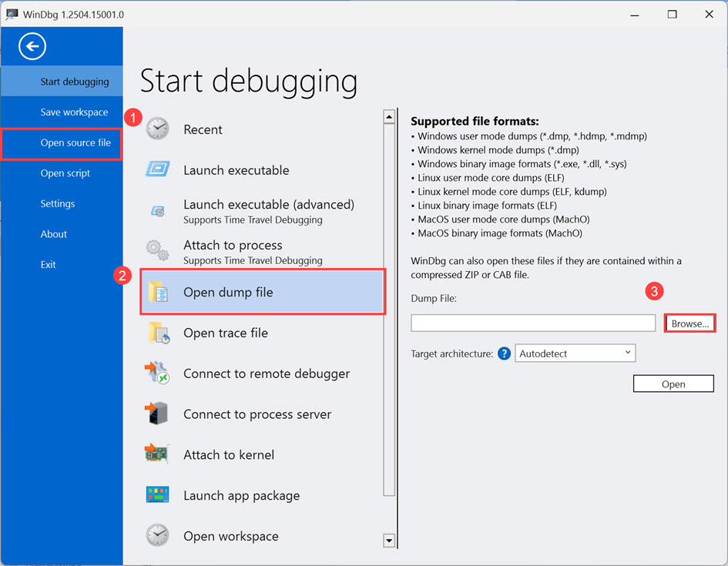Click the Open dump file folder icon
This screenshot has height=566, width=728.
point(158,292)
